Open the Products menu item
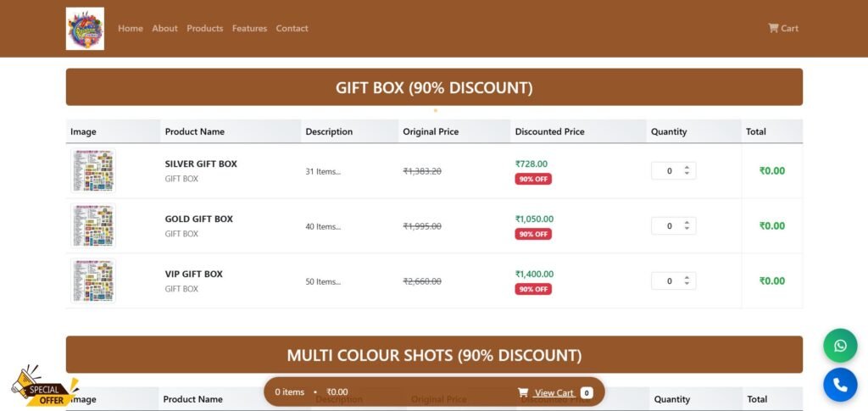The width and height of the screenshot is (868, 411). tap(205, 29)
